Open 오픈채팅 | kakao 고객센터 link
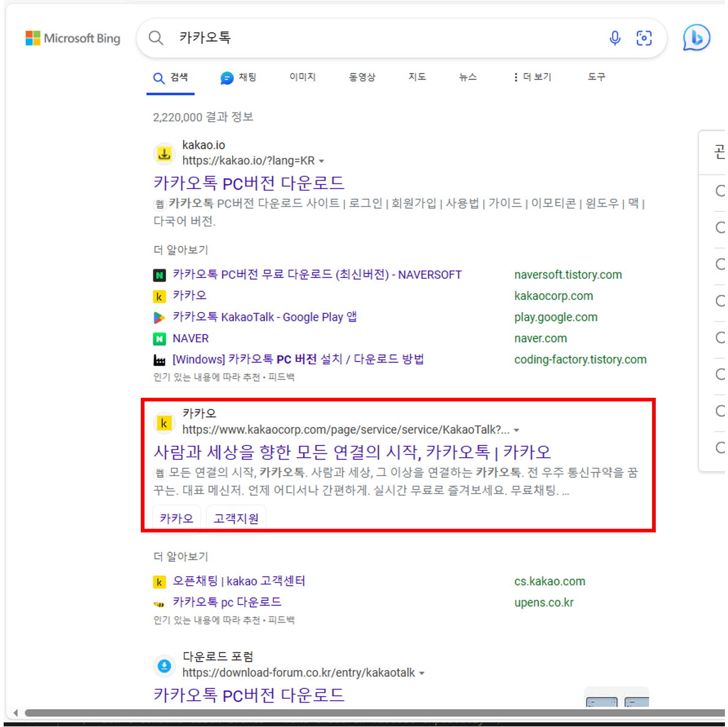Viewport: 728px width, 727px height. [239, 581]
